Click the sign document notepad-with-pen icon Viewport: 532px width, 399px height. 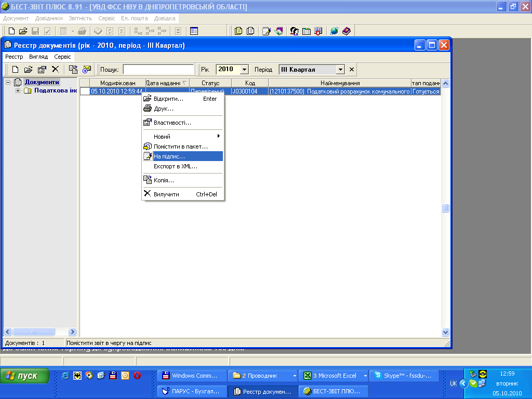point(267,31)
